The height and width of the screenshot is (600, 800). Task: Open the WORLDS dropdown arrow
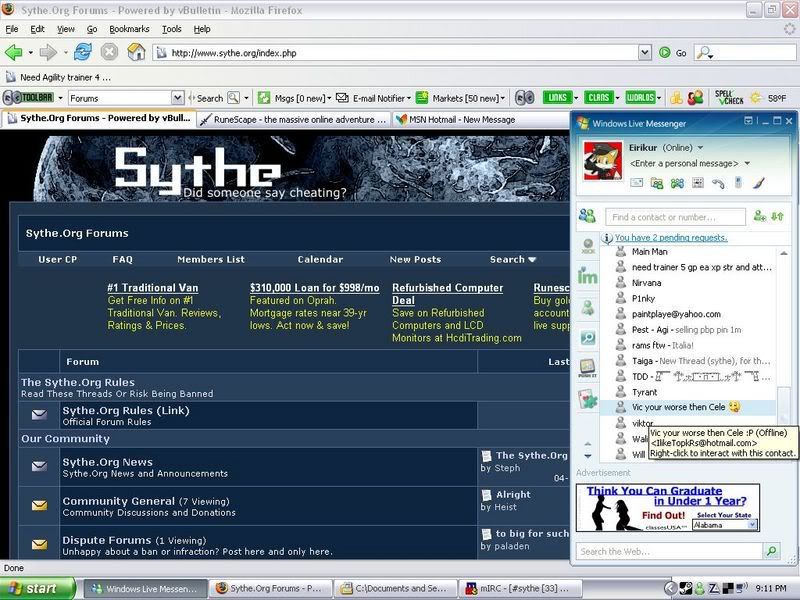(x=659, y=97)
